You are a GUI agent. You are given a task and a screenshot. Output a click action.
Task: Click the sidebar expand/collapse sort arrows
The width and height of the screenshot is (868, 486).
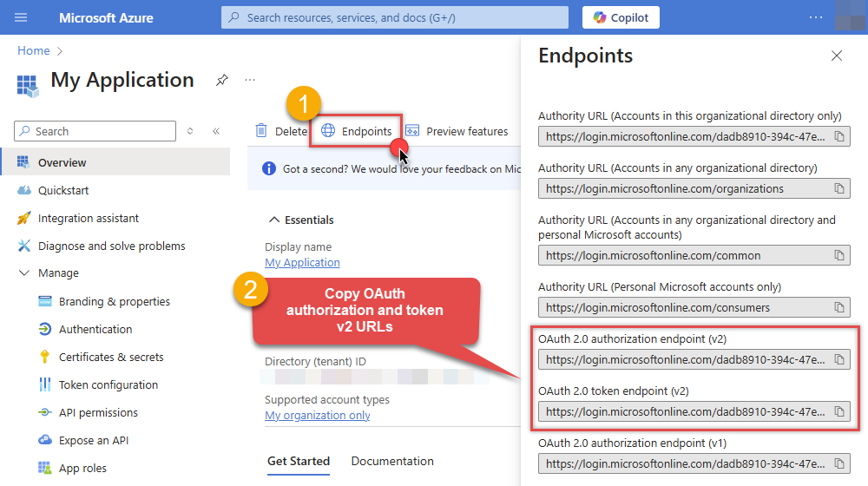[190, 131]
